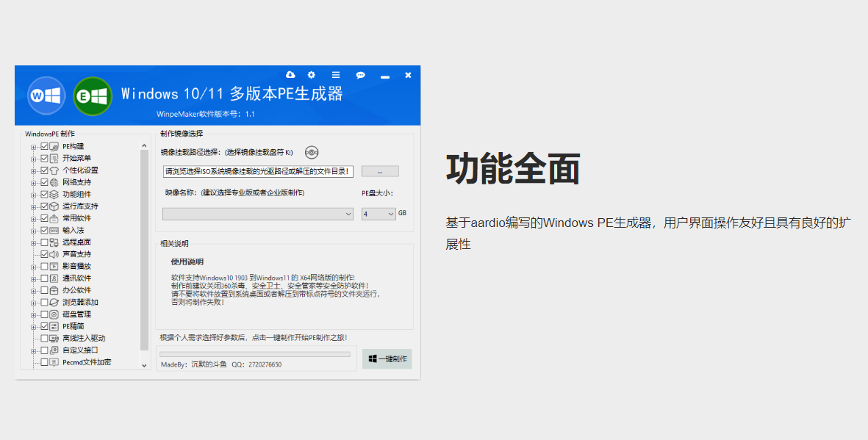The width and height of the screenshot is (868, 440).
Task: Tick the Pecmd文件加密 checkbox
Action: coord(44,363)
